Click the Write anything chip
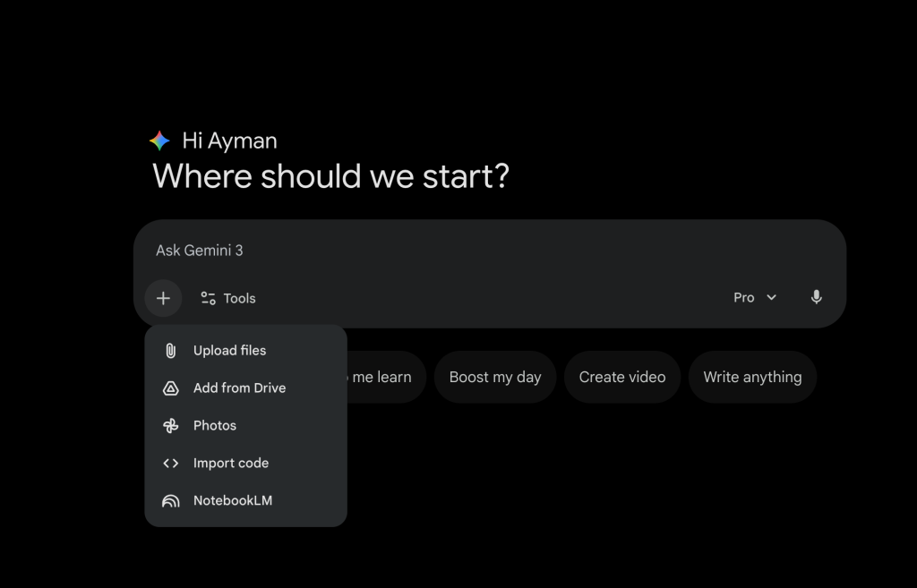 752,377
